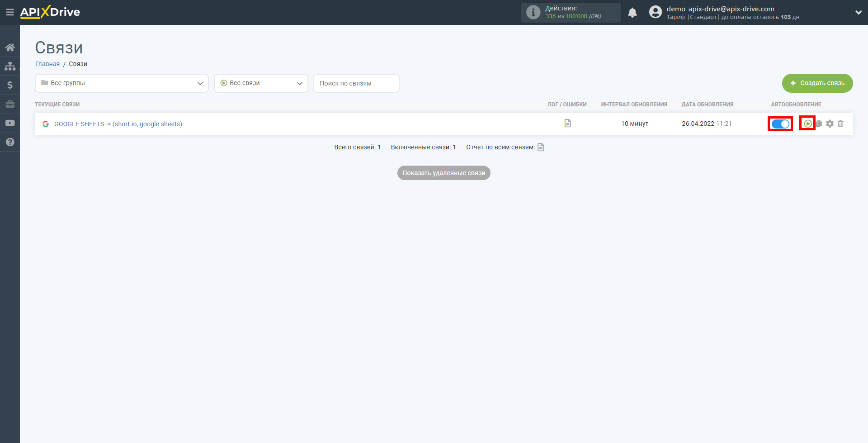Click the update date '26.04.2022 11:21'

tap(707, 124)
